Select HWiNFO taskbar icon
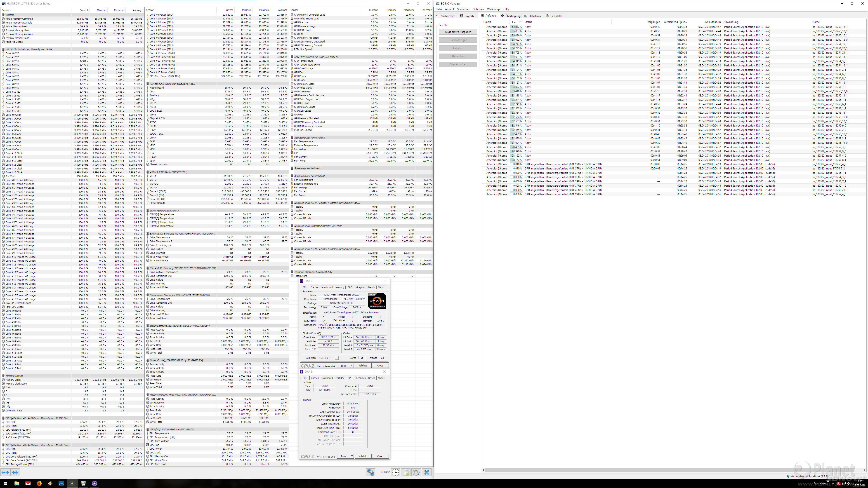Viewport: 868px width, 488px height. click(x=83, y=483)
